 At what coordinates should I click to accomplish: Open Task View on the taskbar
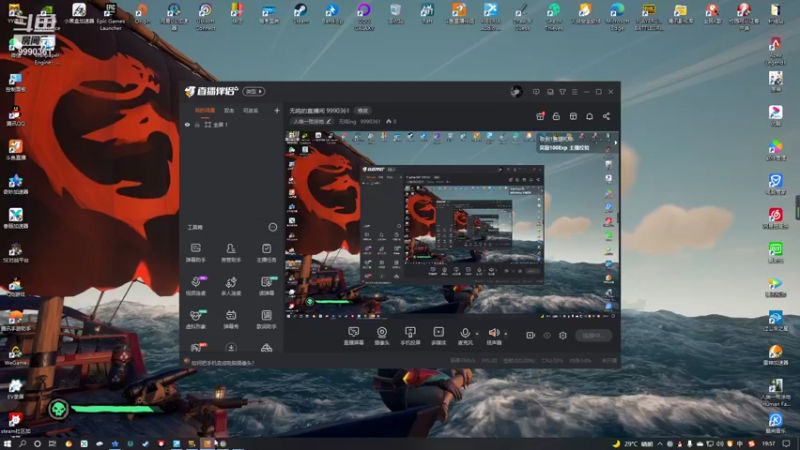[52, 444]
